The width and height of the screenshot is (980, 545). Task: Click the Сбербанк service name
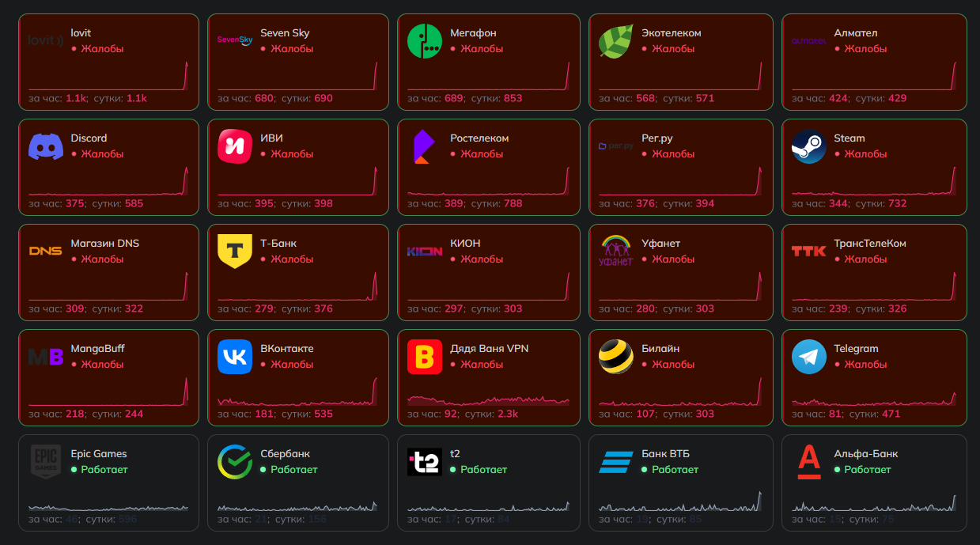coord(286,454)
